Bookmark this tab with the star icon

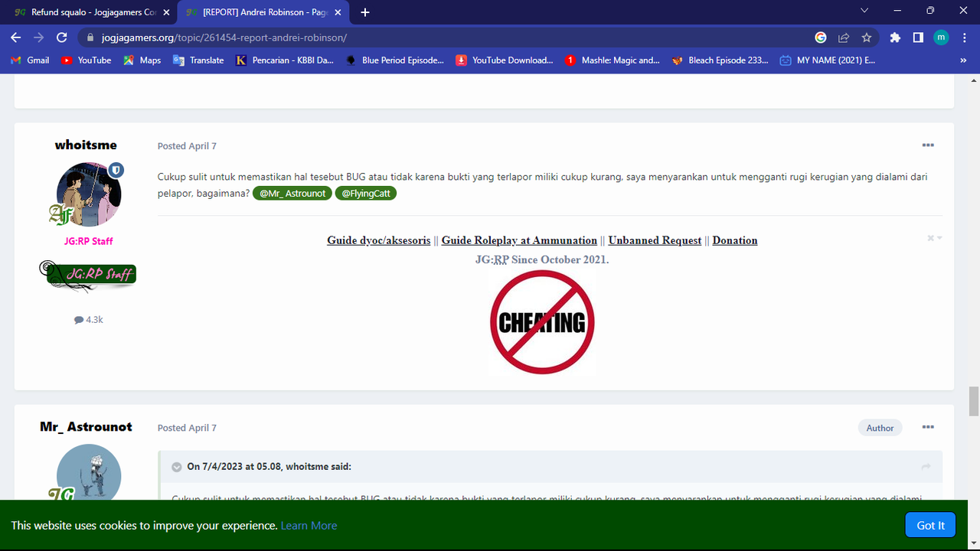867,37
